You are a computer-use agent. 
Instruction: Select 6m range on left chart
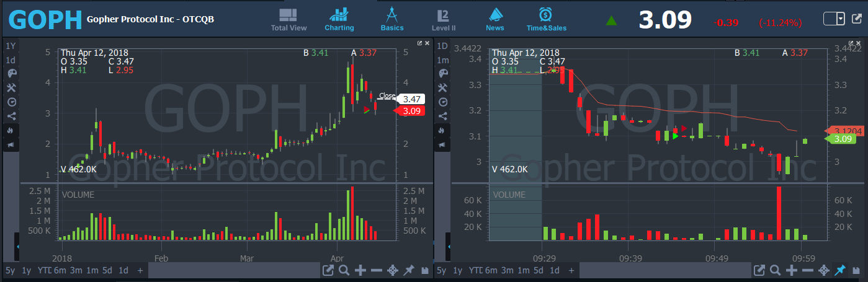pos(60,271)
